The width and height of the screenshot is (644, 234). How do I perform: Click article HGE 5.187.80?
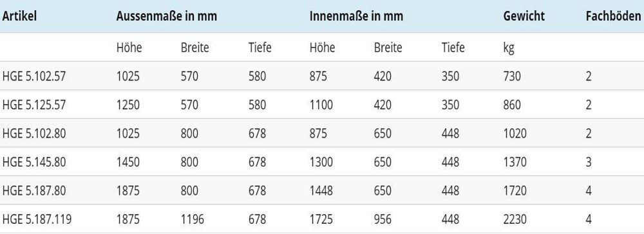34,191
